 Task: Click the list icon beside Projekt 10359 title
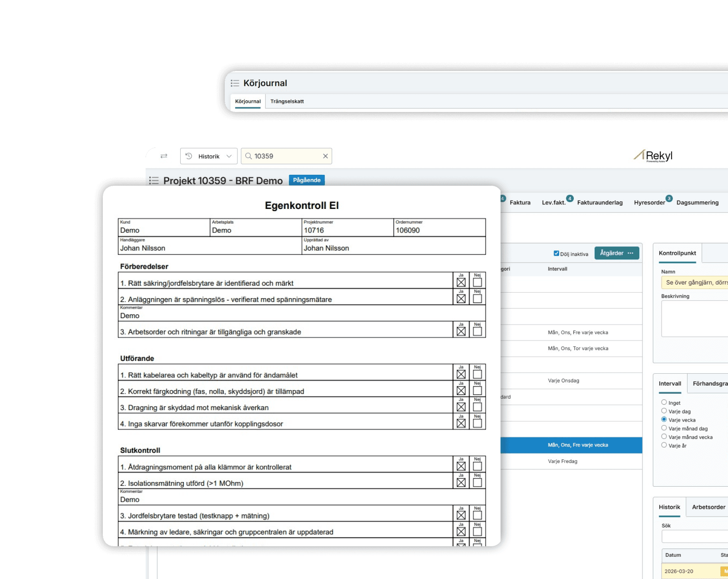coord(154,181)
